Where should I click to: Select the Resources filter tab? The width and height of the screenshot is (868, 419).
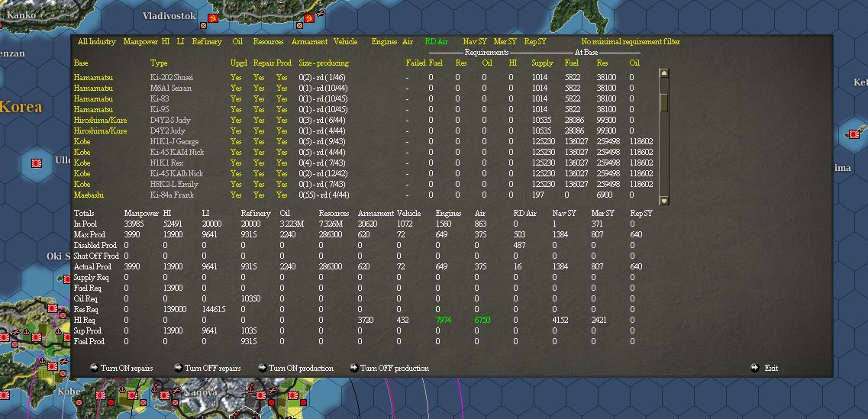pos(268,41)
